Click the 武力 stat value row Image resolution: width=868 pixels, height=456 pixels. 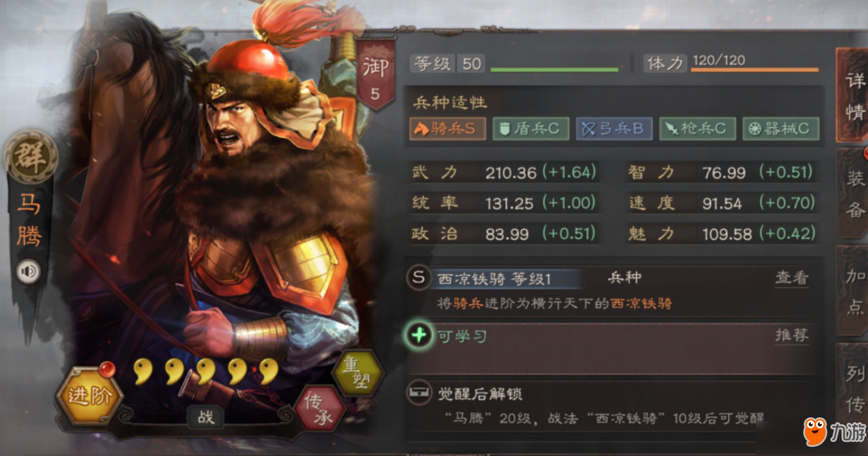[504, 172]
